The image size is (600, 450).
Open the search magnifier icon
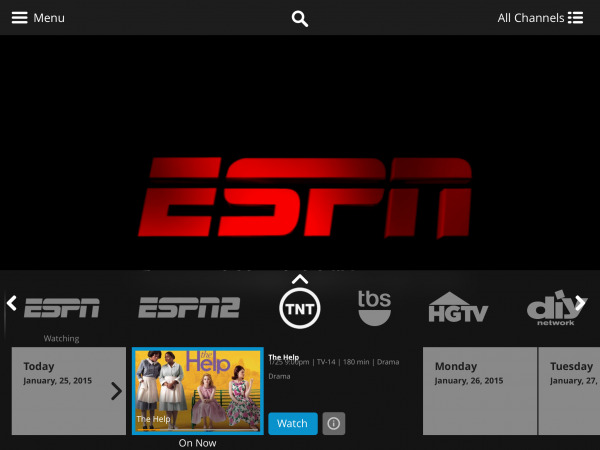(x=300, y=18)
